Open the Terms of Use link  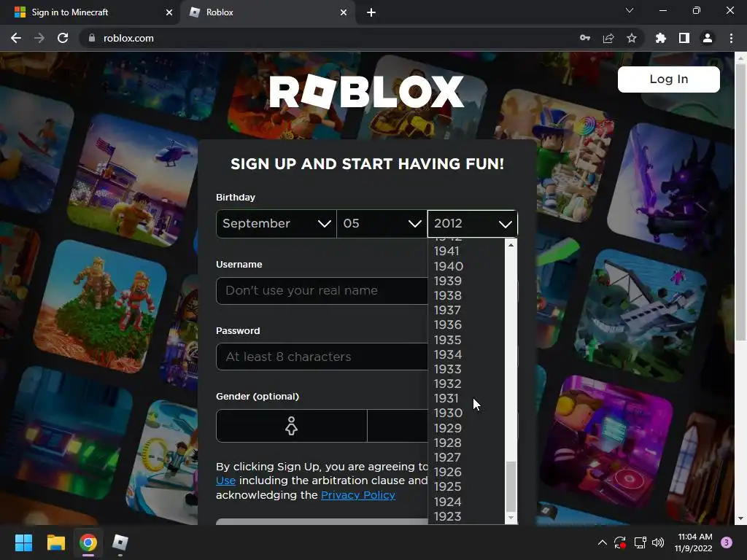(226, 481)
